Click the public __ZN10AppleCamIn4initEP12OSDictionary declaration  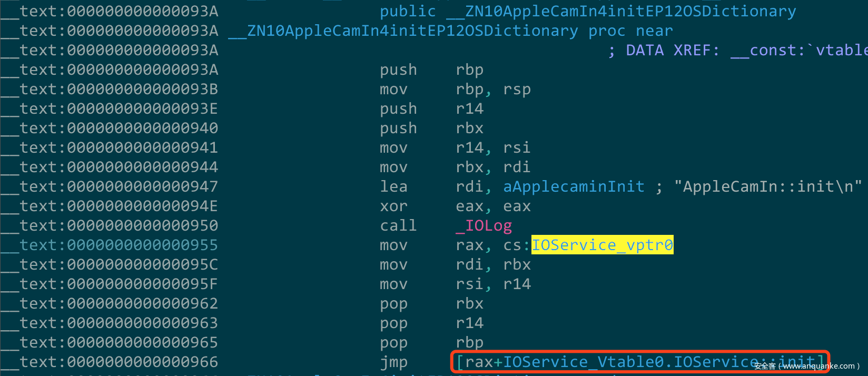588,11
